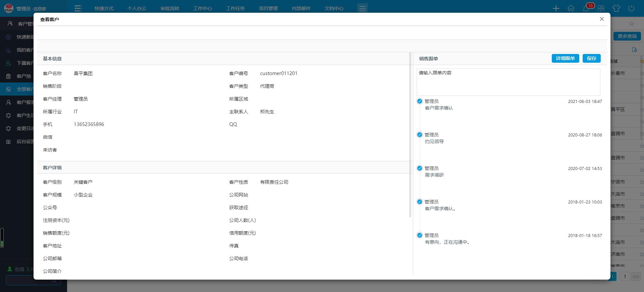Open the four-squares app grid icon

(x=601, y=8)
